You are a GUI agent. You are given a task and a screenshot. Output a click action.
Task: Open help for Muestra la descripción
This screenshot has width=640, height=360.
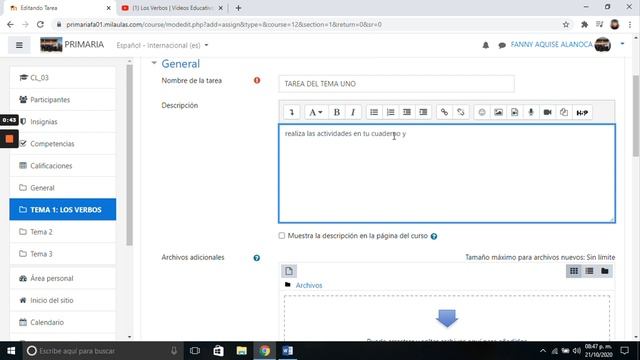(434, 236)
